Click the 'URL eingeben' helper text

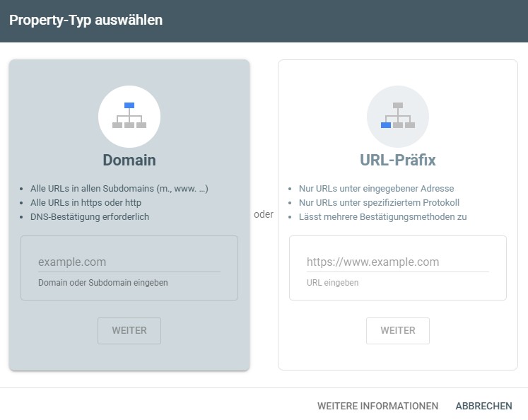point(332,283)
